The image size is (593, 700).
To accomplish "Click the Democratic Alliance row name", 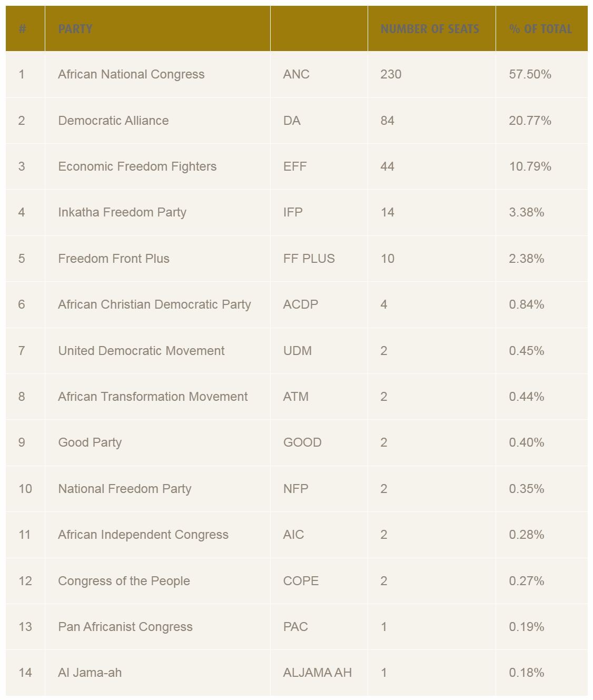I will (x=113, y=121).
